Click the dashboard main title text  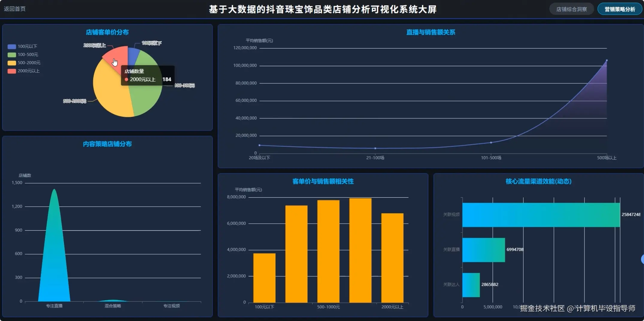[x=322, y=9]
